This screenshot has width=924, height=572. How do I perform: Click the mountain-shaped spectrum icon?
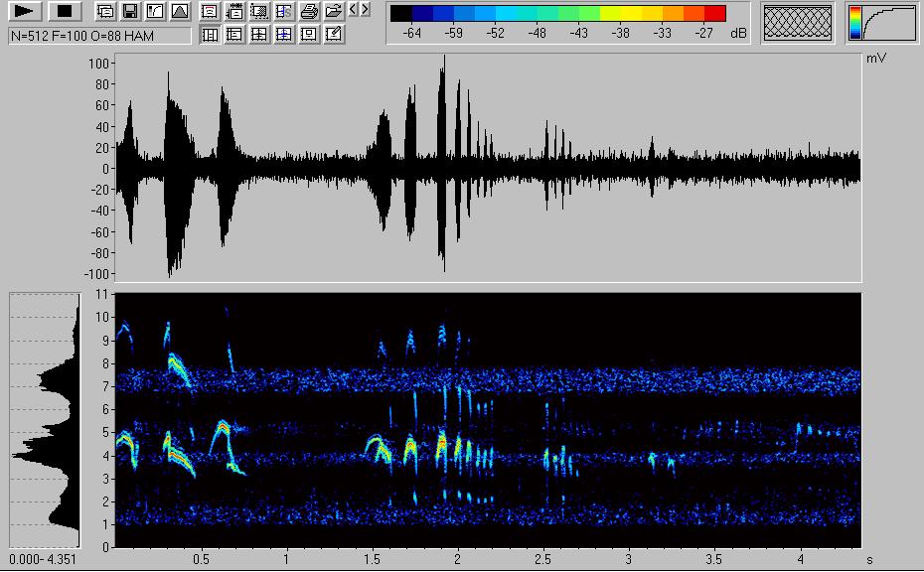179,12
